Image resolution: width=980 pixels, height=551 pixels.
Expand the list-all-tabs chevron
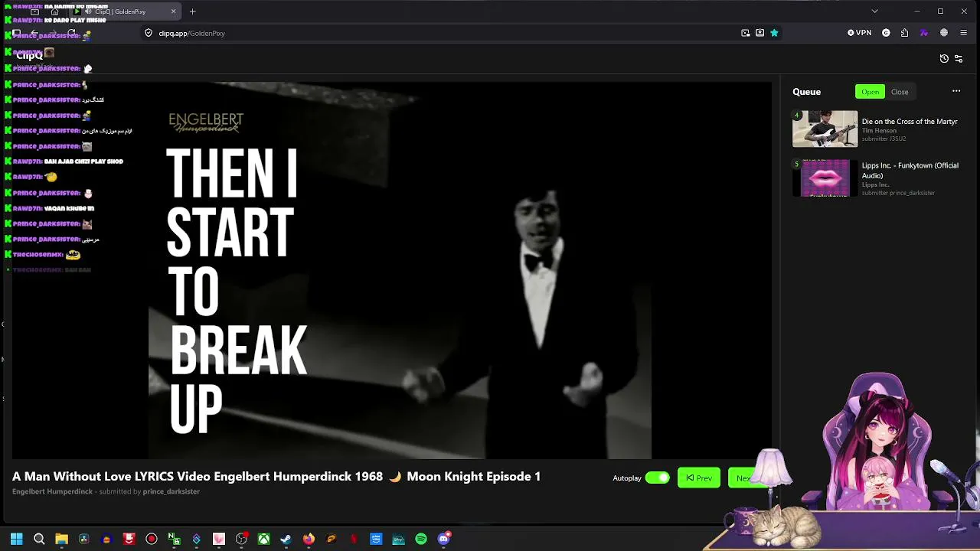pos(875,11)
